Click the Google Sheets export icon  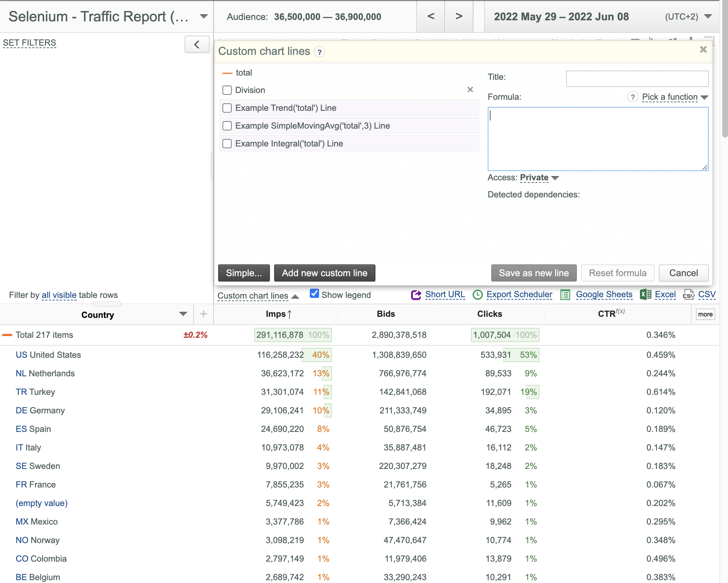[x=565, y=295]
